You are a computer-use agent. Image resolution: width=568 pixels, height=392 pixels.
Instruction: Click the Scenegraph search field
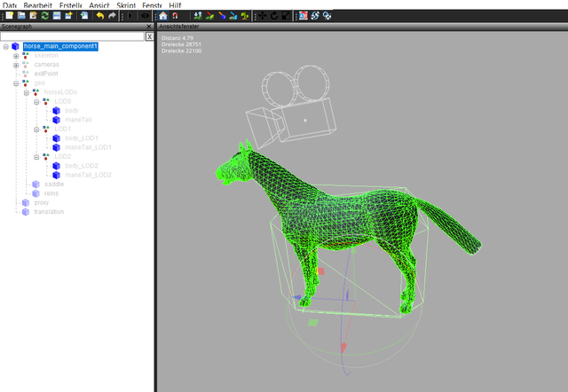click(72, 36)
